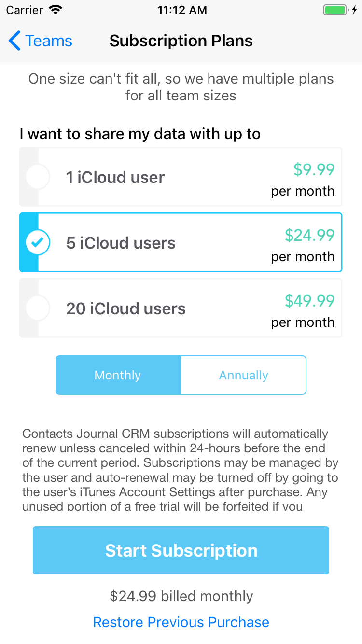Screen dimensions: 362x644
Task: Open Restore Previous Purchase link
Action: pyautogui.click(x=181, y=622)
